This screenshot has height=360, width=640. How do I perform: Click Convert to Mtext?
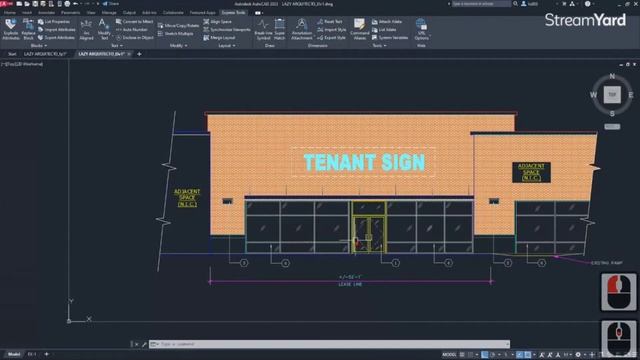134,21
